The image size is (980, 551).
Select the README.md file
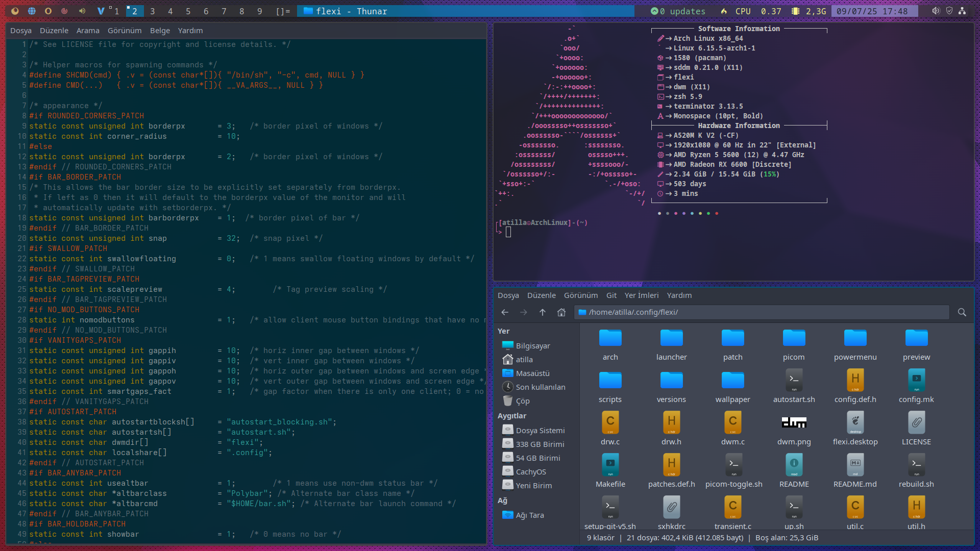855,472
